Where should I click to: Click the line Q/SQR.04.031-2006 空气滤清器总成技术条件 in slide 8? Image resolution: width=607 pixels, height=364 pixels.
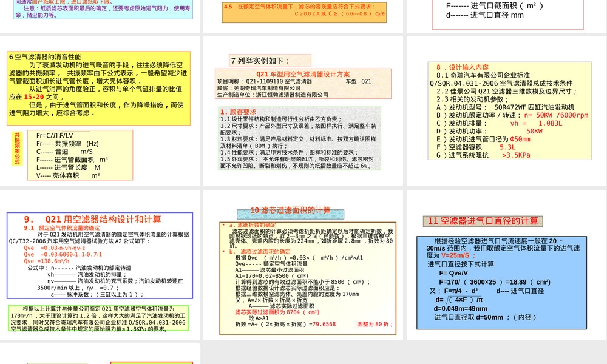[501, 83]
